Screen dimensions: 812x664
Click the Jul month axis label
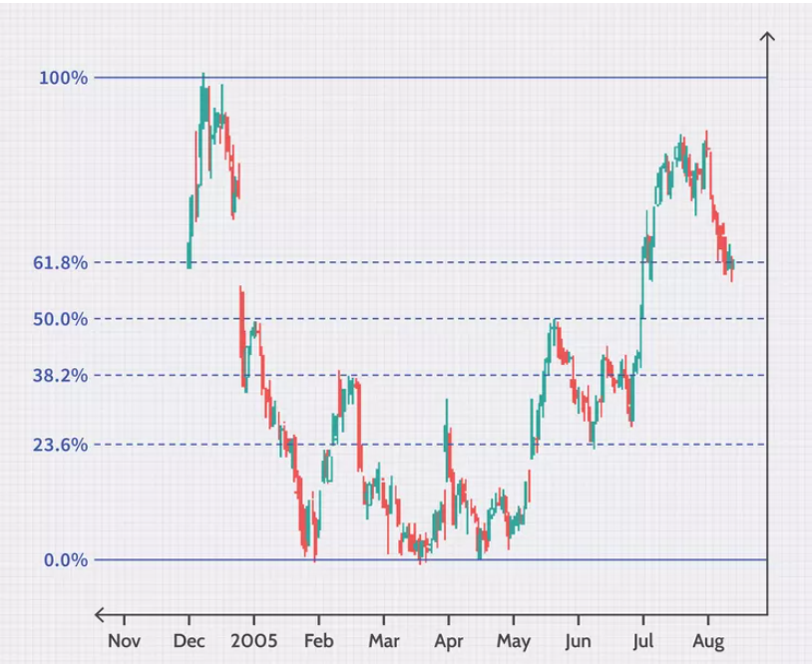643,642
